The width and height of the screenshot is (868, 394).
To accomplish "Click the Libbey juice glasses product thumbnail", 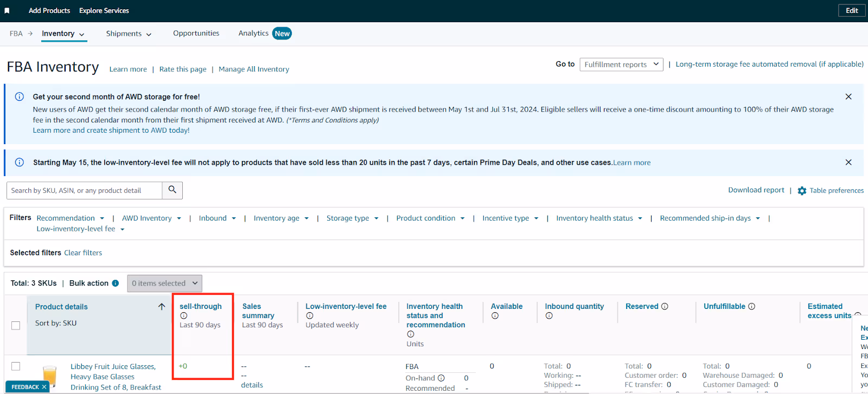I will coord(50,377).
